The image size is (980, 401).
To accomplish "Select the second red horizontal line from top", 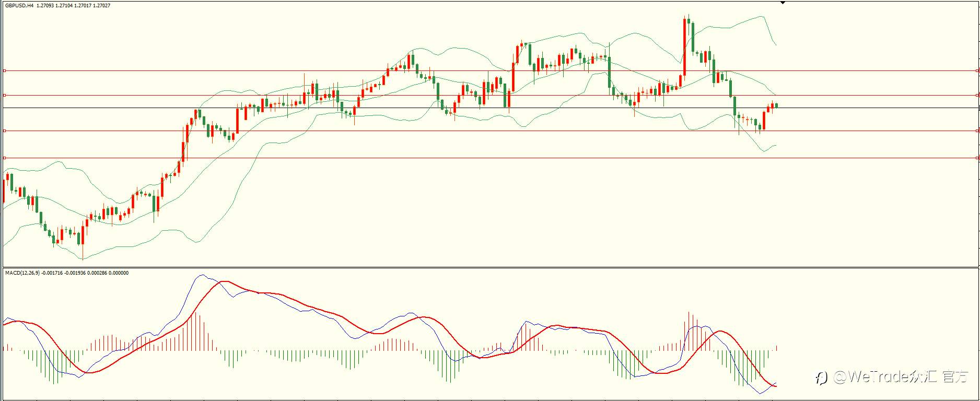I will [x=490, y=95].
